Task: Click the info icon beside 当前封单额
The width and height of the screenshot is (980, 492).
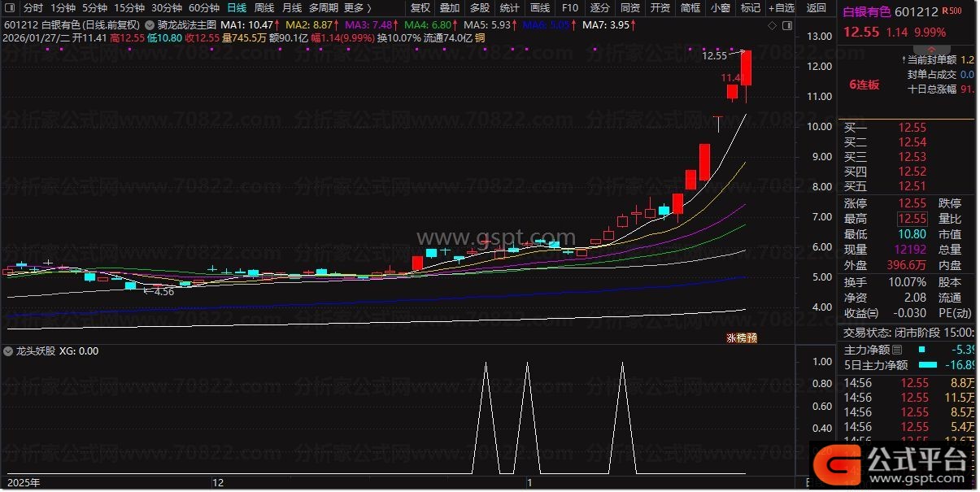Action: pyautogui.click(x=904, y=60)
